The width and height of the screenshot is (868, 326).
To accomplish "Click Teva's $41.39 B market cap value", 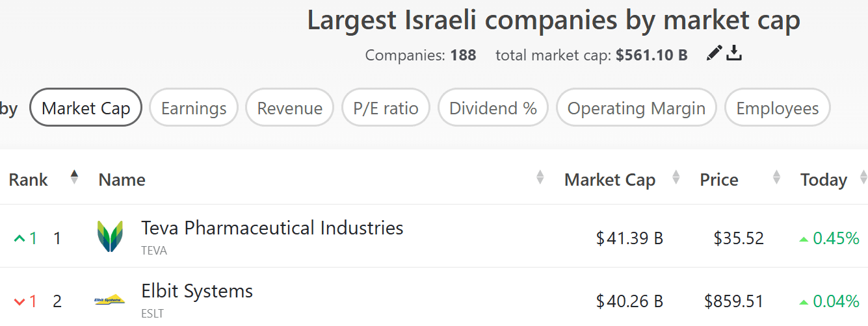I will click(x=629, y=238).
